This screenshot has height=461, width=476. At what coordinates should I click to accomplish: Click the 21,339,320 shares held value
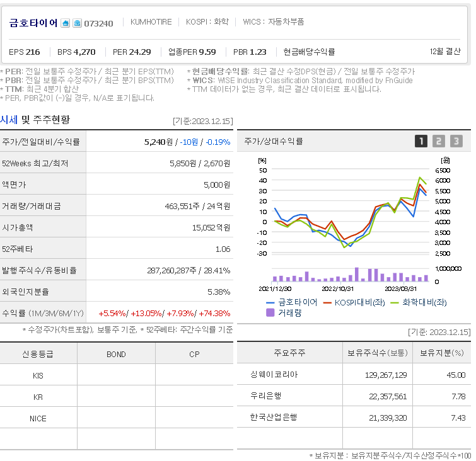[x=388, y=418]
